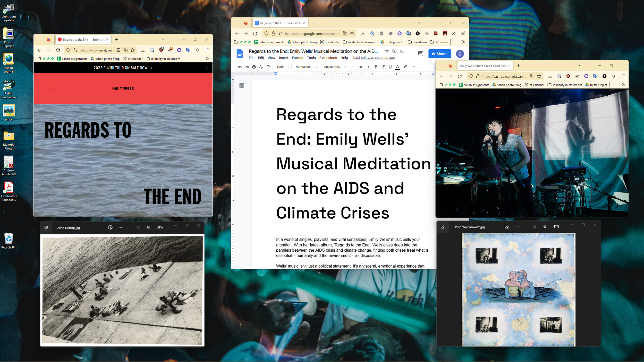Click the spell check icon in Docs toolbar
Viewport: 644px width, 362px height.
click(x=261, y=67)
